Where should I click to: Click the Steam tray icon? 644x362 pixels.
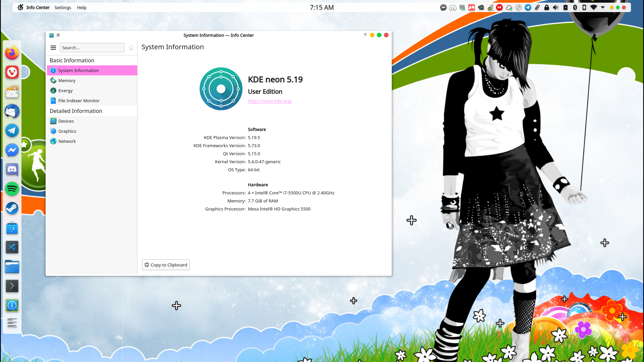[x=519, y=7]
